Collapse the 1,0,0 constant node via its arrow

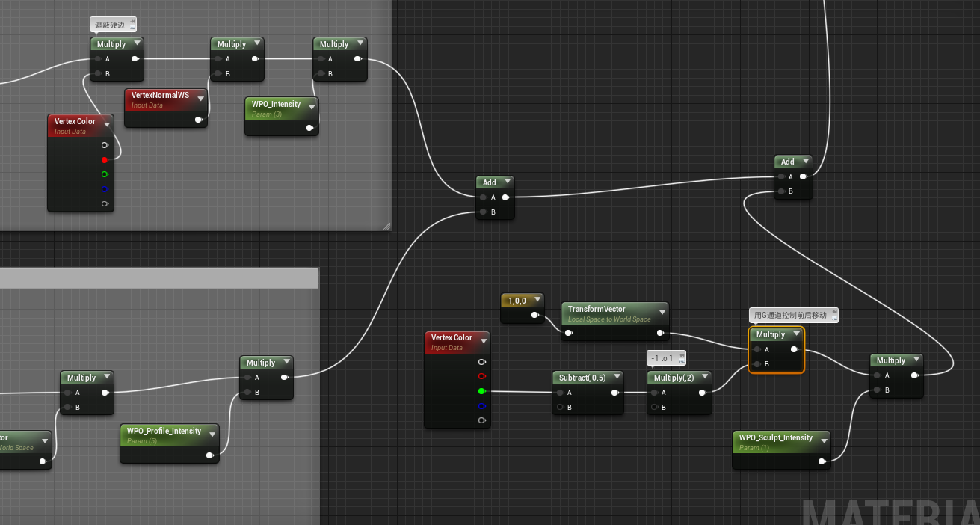pyautogui.click(x=536, y=301)
